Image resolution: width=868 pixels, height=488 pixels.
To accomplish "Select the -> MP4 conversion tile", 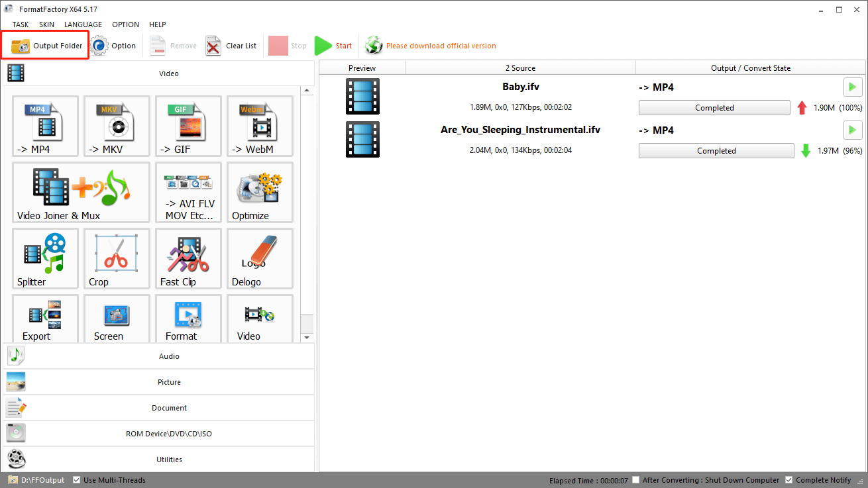I will tap(45, 126).
